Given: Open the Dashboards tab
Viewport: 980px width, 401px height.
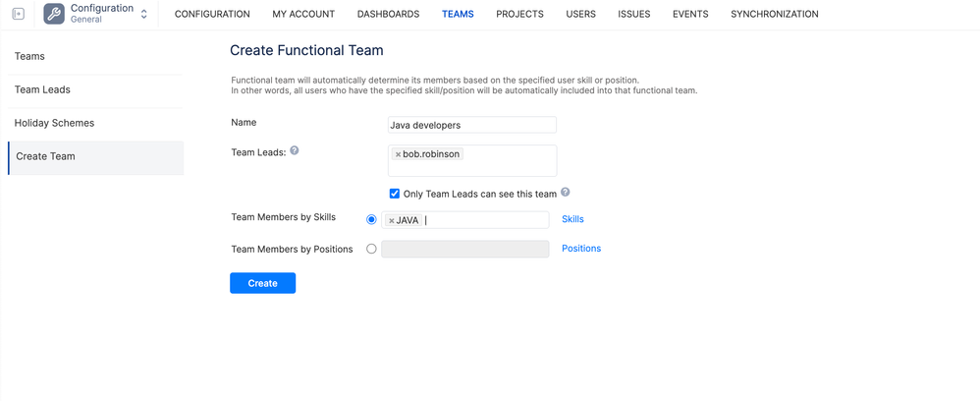Looking at the screenshot, I should click(x=388, y=14).
